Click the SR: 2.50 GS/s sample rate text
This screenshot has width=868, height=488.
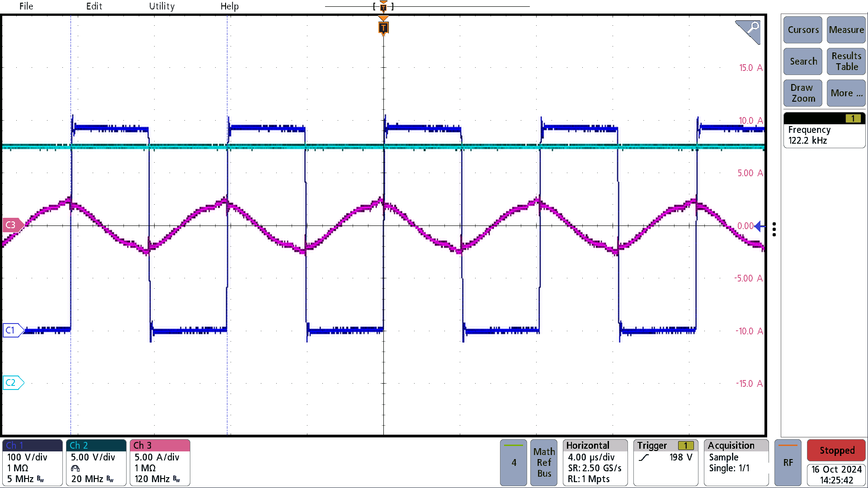coord(594,468)
